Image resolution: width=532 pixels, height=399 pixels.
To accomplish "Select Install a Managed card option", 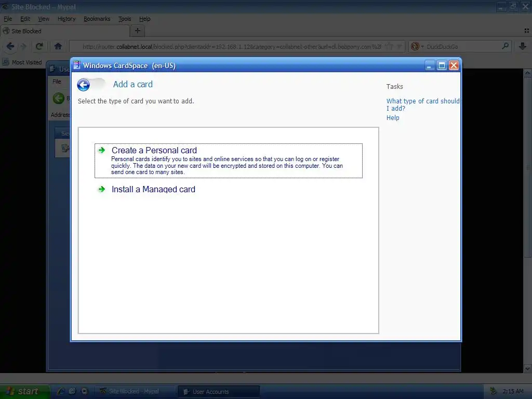I will 153,189.
